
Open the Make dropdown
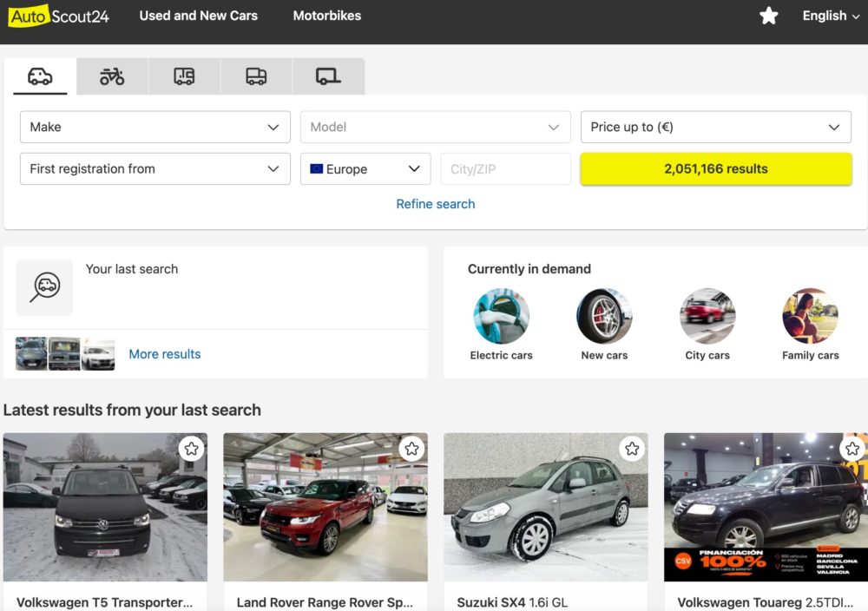click(x=155, y=127)
